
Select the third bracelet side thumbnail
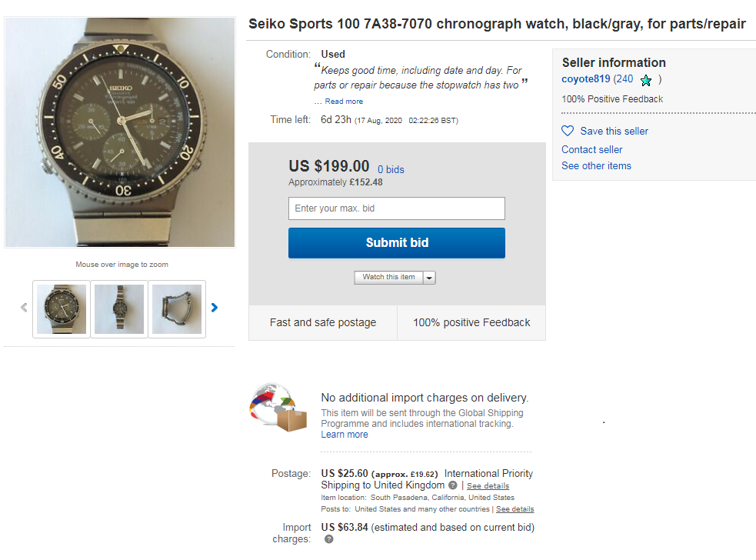pyautogui.click(x=177, y=309)
